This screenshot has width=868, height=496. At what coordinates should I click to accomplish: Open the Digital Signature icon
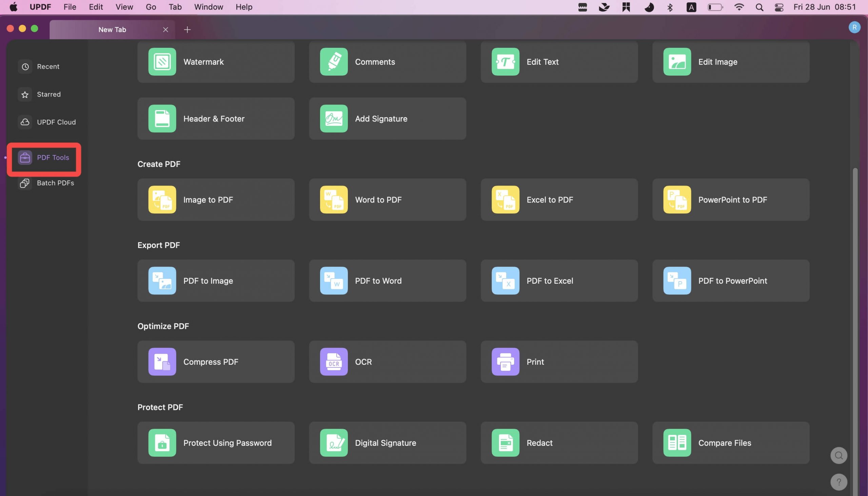tap(334, 443)
